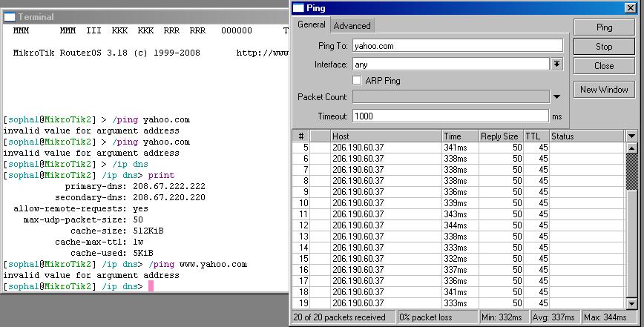The width and height of the screenshot is (644, 327).
Task: Select ping result row number 18
Action: 459,291
